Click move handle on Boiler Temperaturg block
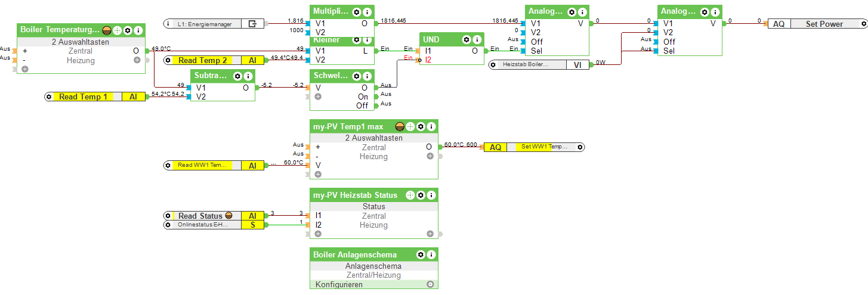This screenshot has height=295, width=868. tap(117, 30)
